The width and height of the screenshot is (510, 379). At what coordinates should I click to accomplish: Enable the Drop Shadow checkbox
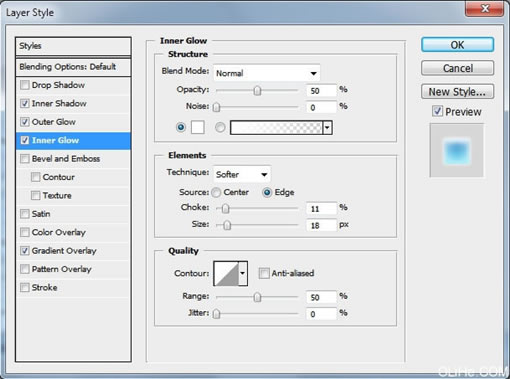25,85
